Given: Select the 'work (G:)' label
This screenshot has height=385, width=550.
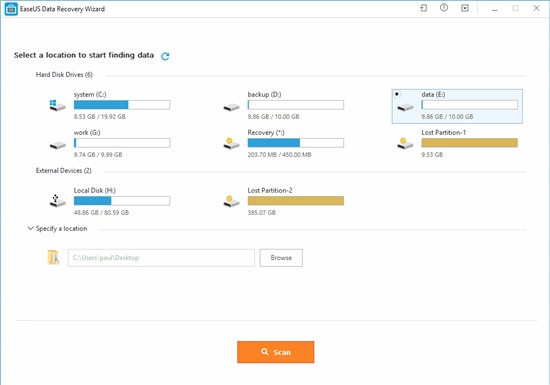Looking at the screenshot, I should 87,133.
